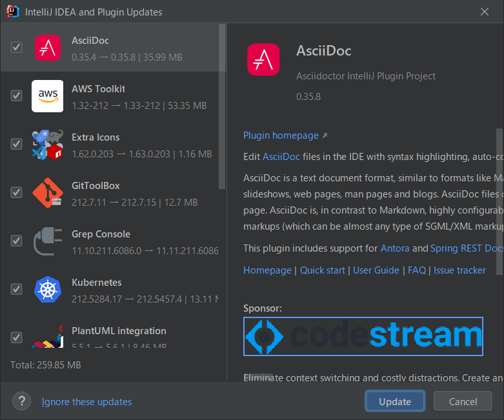Image resolution: width=504 pixels, height=420 pixels.
Task: Toggle the PlantUML integration checkbox
Action: tap(16, 337)
